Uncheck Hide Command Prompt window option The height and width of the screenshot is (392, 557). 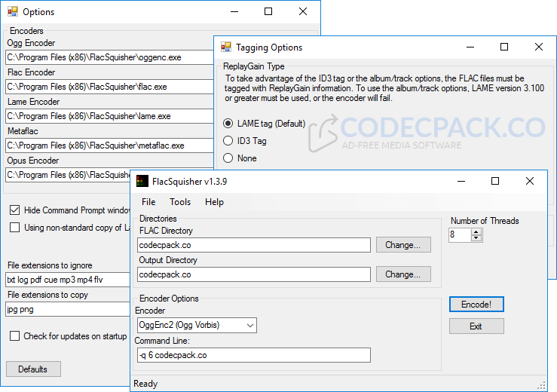[15, 210]
